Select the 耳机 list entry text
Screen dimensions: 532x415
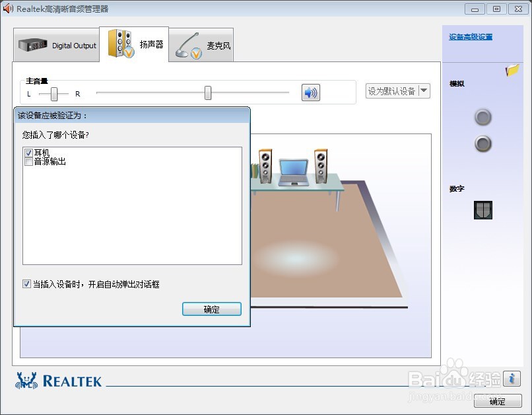point(42,153)
